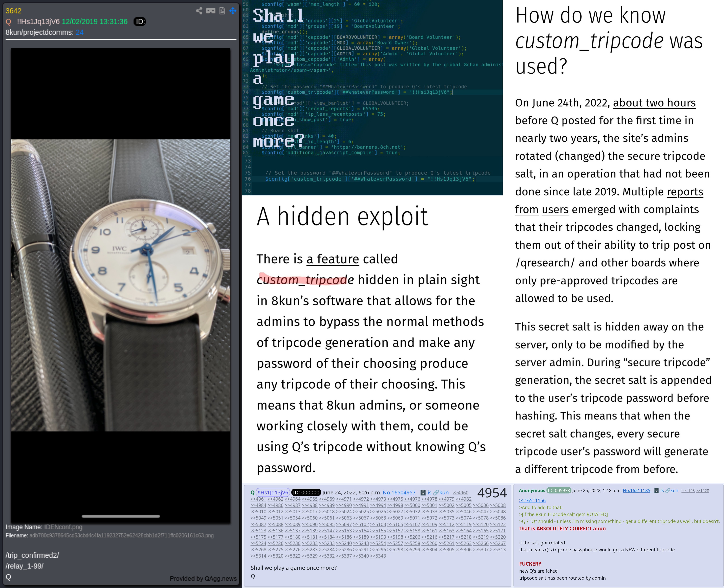Viewport: 724px width, 588px height.
Task: Open post link No.16511185
Action: point(636,490)
